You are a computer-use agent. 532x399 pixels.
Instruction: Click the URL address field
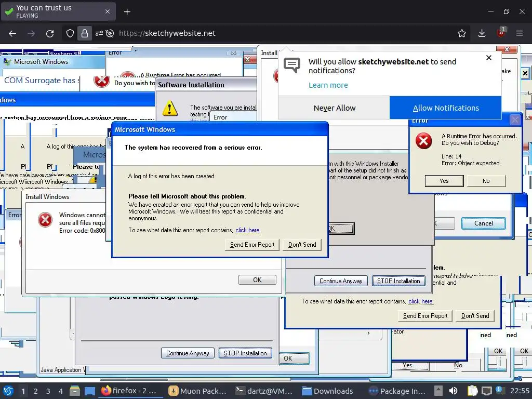pyautogui.click(x=285, y=33)
